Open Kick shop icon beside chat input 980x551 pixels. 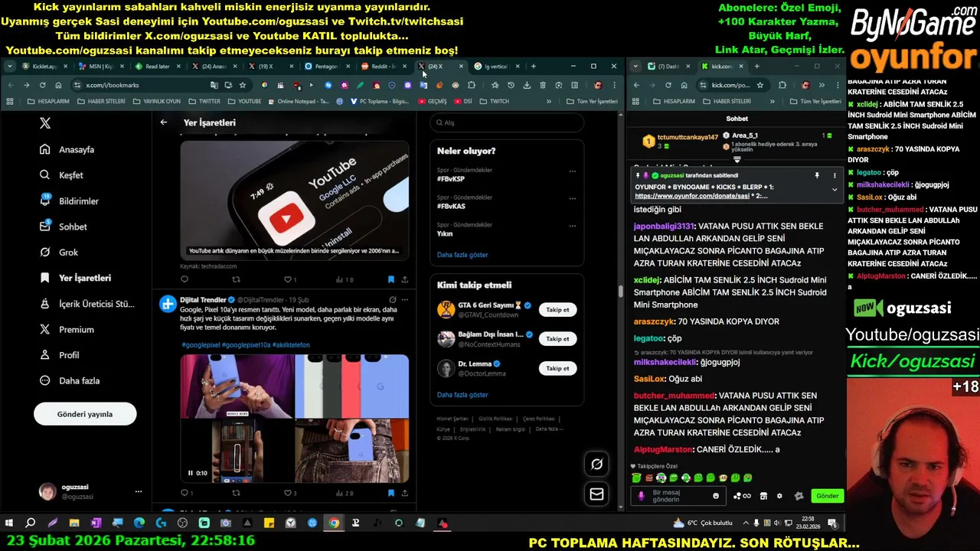(x=763, y=496)
